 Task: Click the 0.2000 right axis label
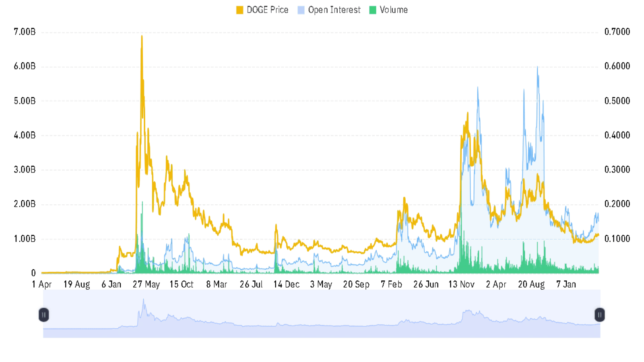(617, 204)
